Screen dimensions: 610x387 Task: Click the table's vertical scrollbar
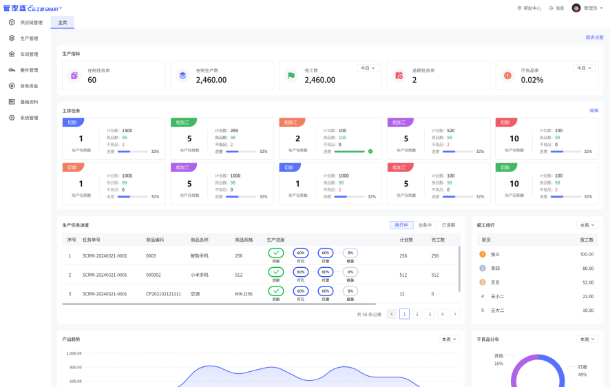pyautogui.click(x=459, y=269)
